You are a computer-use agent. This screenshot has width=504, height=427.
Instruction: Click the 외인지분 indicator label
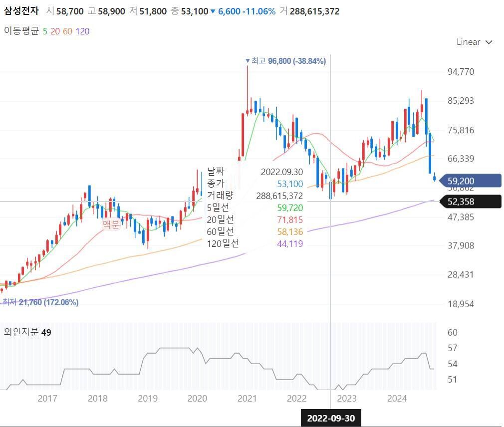pos(21,332)
